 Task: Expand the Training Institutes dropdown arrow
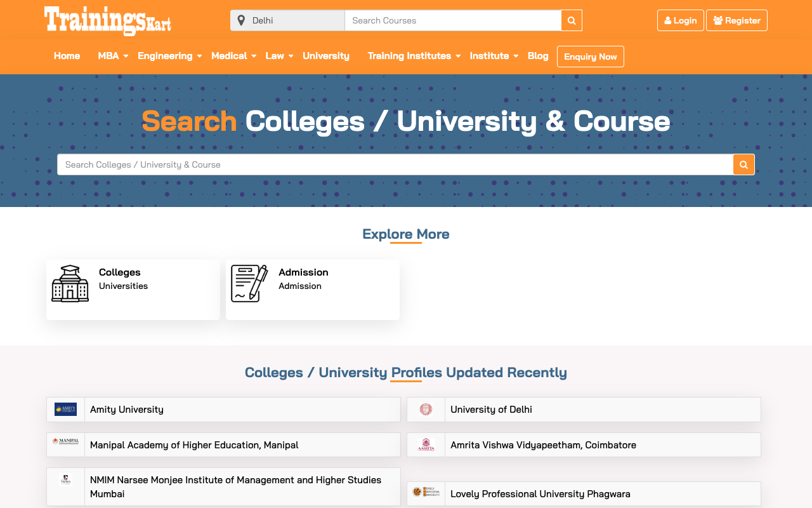[458, 56]
